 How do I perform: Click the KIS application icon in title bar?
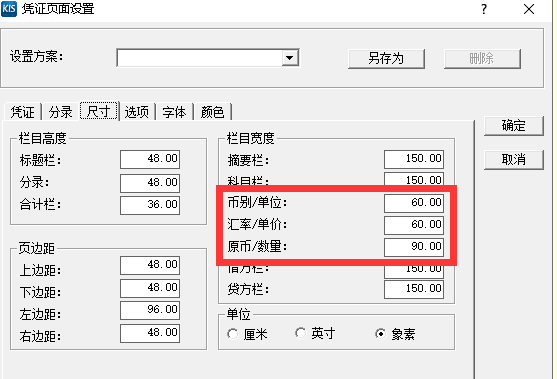[x=9, y=9]
